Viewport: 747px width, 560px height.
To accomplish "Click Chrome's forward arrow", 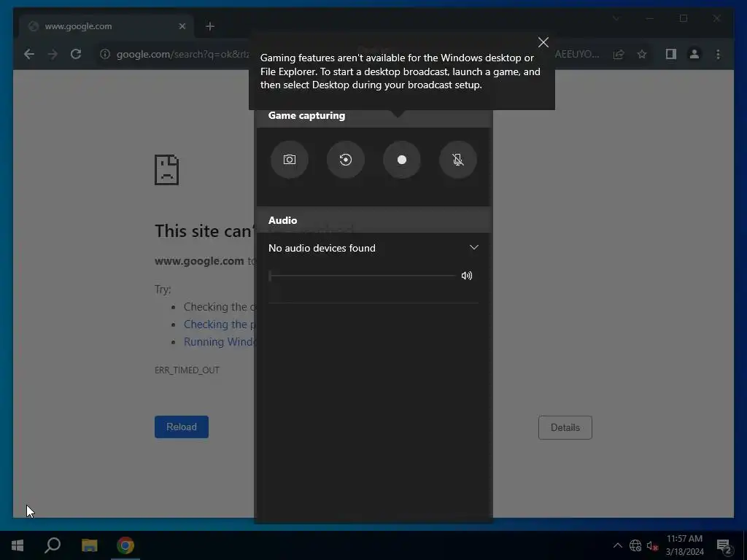I will [x=53, y=54].
